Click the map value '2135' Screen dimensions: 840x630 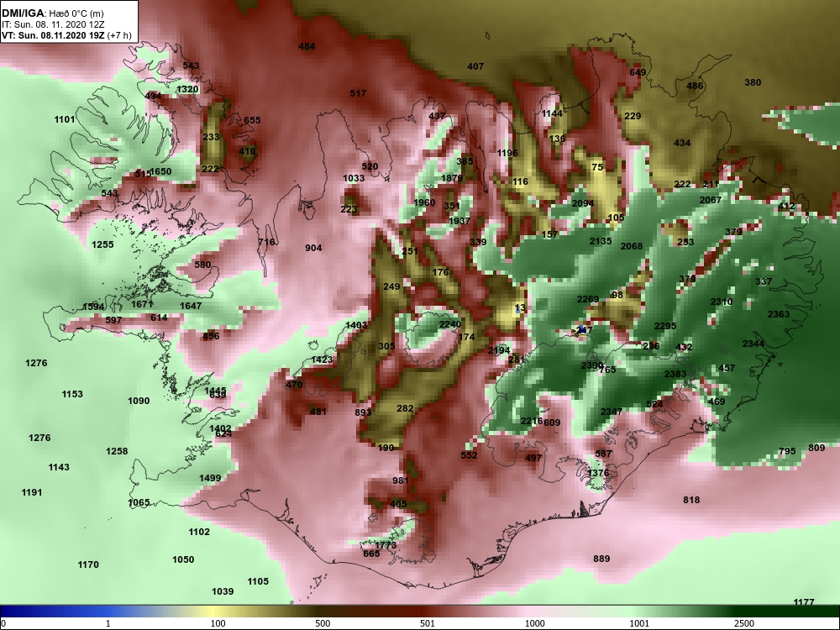pos(601,242)
